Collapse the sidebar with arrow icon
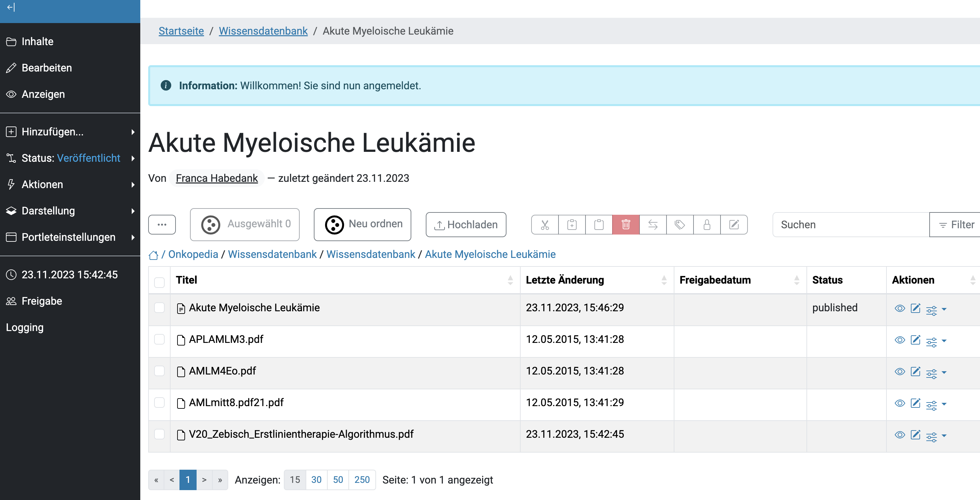The image size is (980, 500). (11, 7)
